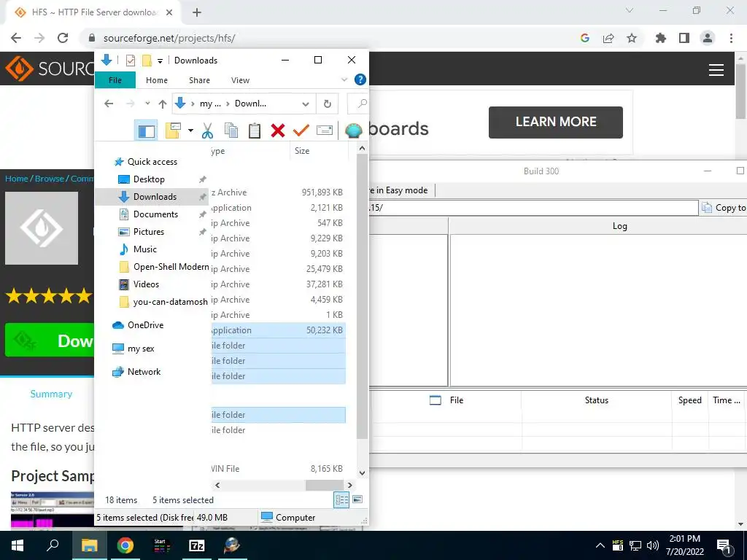This screenshot has height=560, width=747.
Task: Toggle Chrome side panel icon
Action: 684,38
